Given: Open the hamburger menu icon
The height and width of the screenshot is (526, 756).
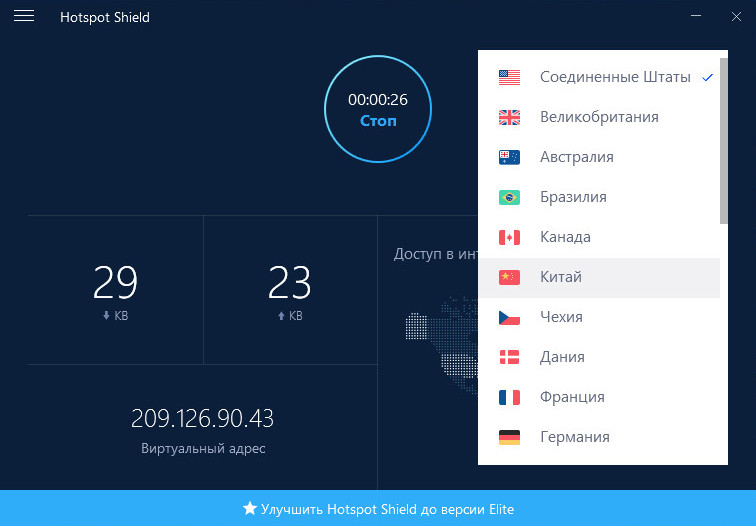Looking at the screenshot, I should click(24, 17).
